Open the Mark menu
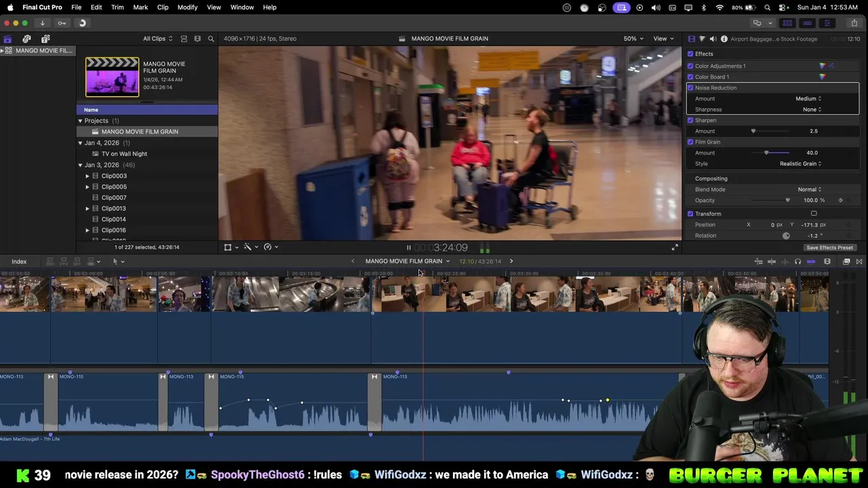The width and height of the screenshot is (868, 488). [x=140, y=7]
